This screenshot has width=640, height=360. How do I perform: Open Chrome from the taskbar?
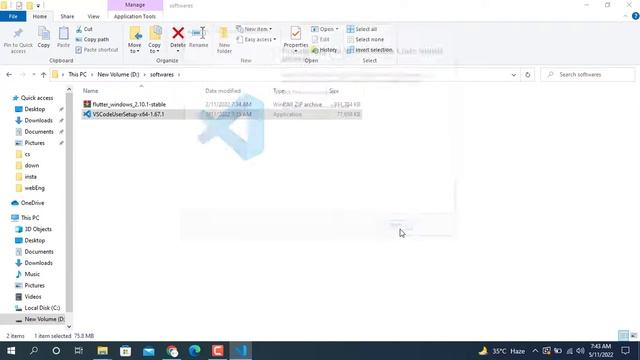coord(172,351)
